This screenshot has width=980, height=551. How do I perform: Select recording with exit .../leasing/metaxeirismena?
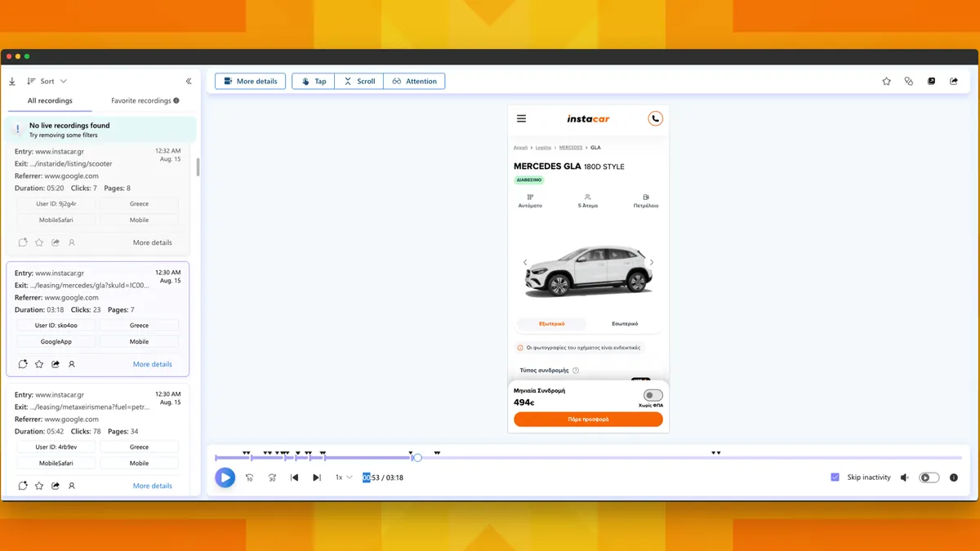[x=98, y=439]
